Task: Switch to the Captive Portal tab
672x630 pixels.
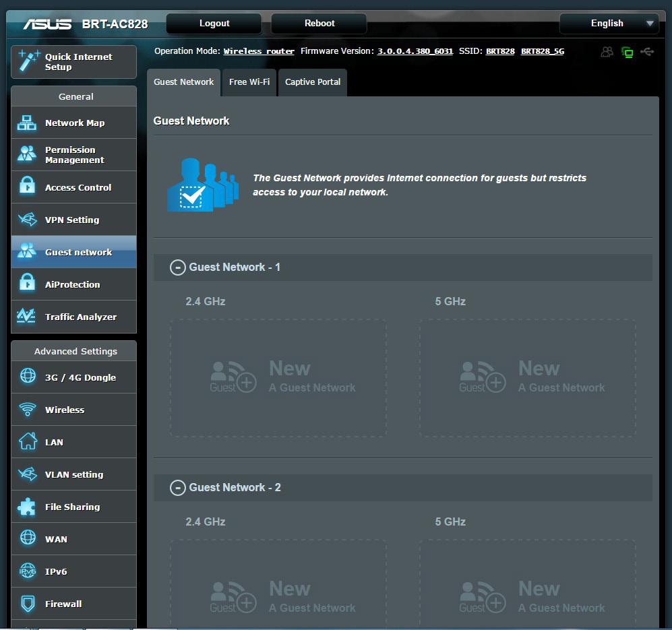Action: [313, 82]
